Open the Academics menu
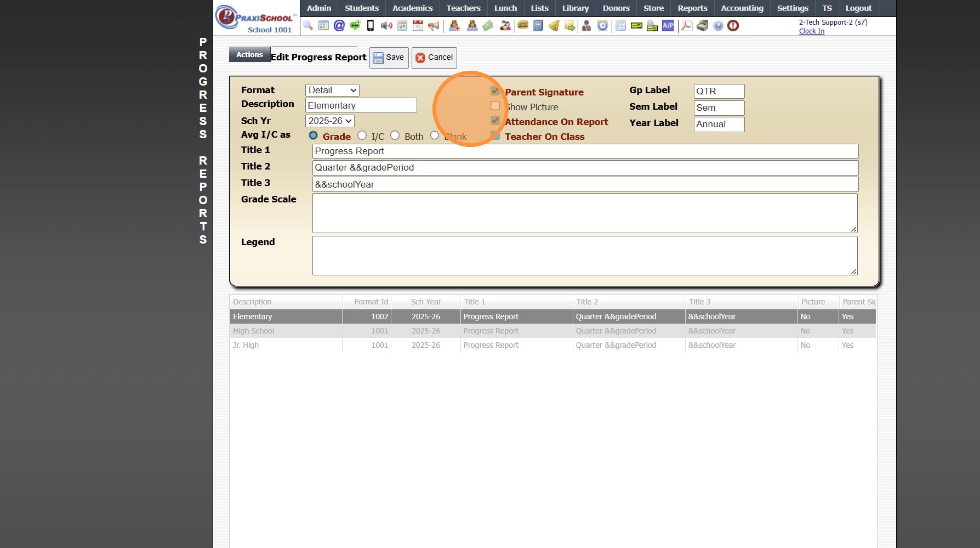 pos(413,8)
